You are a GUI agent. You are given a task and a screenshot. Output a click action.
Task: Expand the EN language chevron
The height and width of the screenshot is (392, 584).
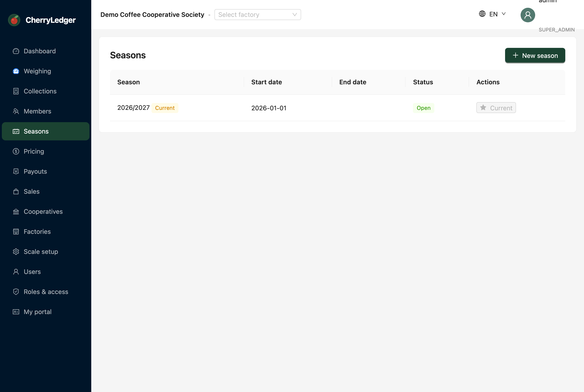click(x=504, y=14)
